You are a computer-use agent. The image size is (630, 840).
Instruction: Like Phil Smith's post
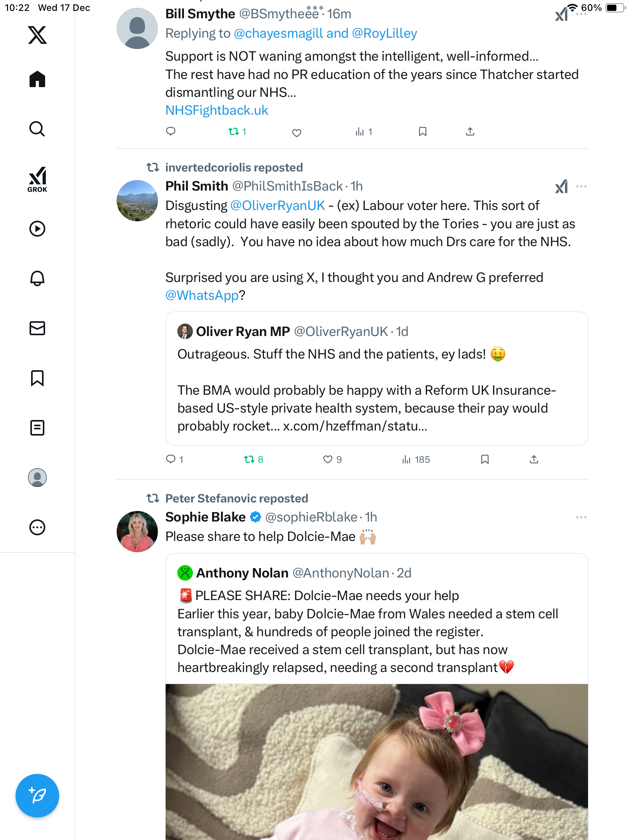(328, 459)
